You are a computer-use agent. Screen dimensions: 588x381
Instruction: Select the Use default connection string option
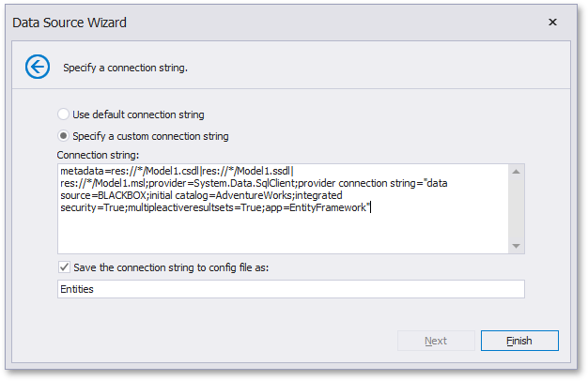63,114
